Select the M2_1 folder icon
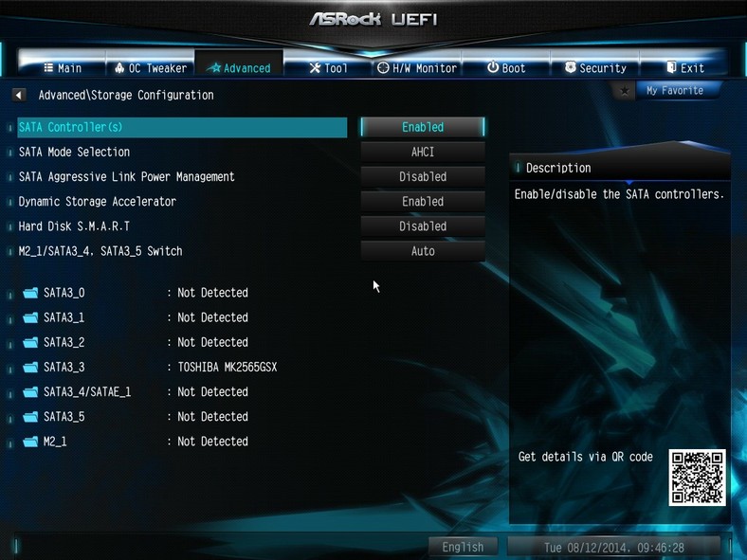The image size is (747, 560). [x=30, y=442]
